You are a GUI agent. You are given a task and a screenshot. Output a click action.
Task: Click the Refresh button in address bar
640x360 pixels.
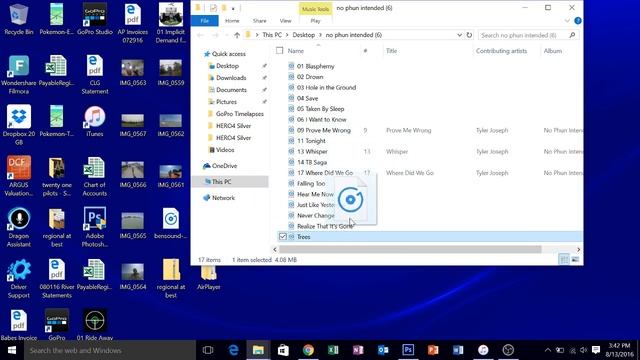click(469, 35)
